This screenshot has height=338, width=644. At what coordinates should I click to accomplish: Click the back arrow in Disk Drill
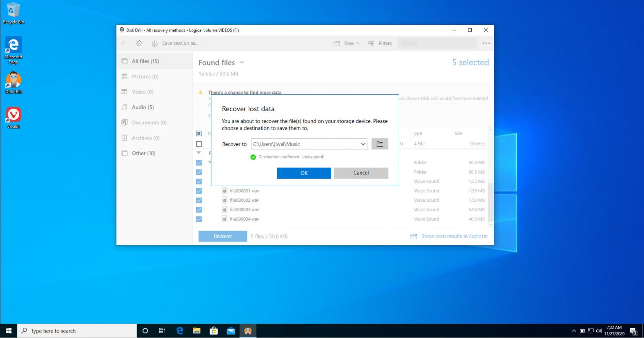[123, 43]
